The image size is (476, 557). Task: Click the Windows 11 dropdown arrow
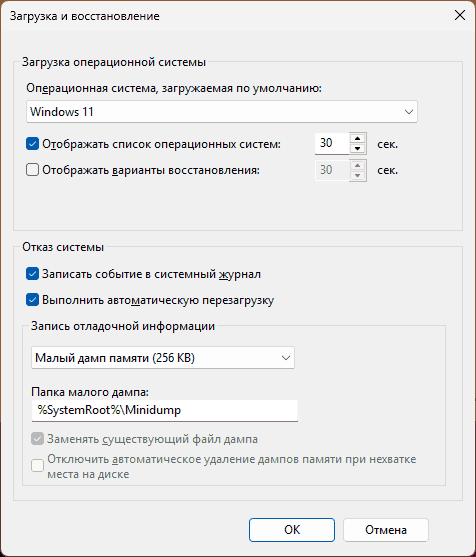click(409, 112)
